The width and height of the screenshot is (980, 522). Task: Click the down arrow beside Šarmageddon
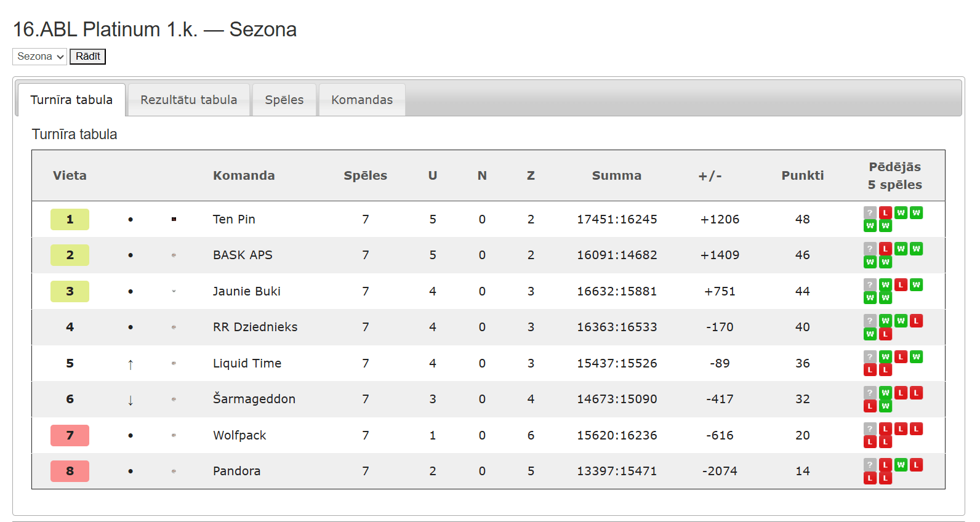(x=131, y=400)
